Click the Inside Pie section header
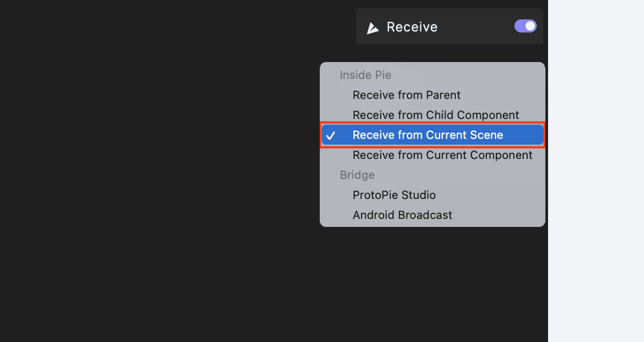Viewport: 644px width, 342px height. tap(365, 75)
